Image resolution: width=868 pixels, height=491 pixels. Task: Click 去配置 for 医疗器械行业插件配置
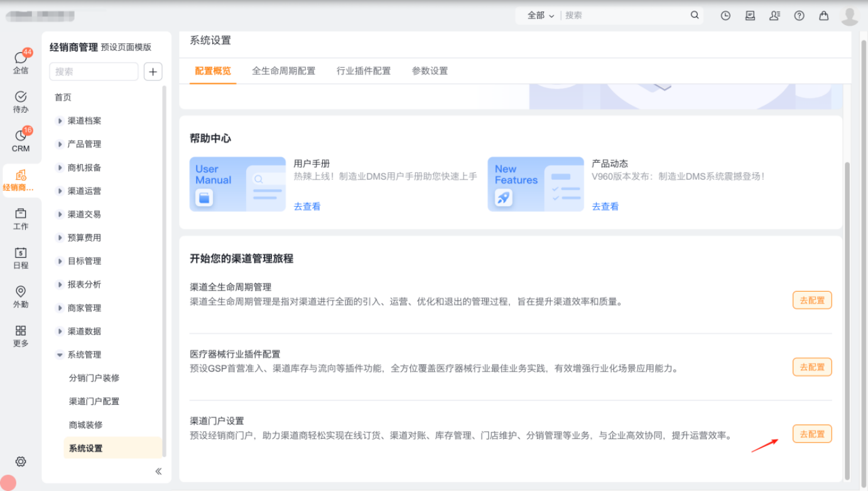click(812, 367)
